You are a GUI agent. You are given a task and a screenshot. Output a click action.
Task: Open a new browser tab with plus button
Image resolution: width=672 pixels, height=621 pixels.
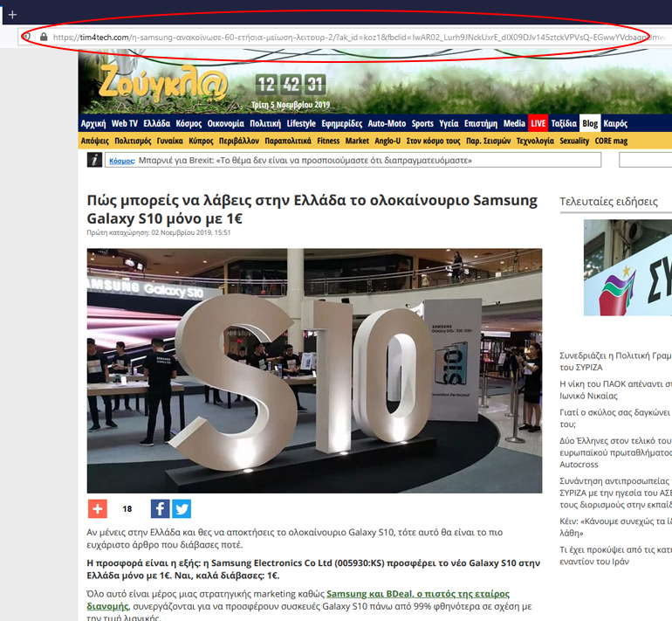12,15
